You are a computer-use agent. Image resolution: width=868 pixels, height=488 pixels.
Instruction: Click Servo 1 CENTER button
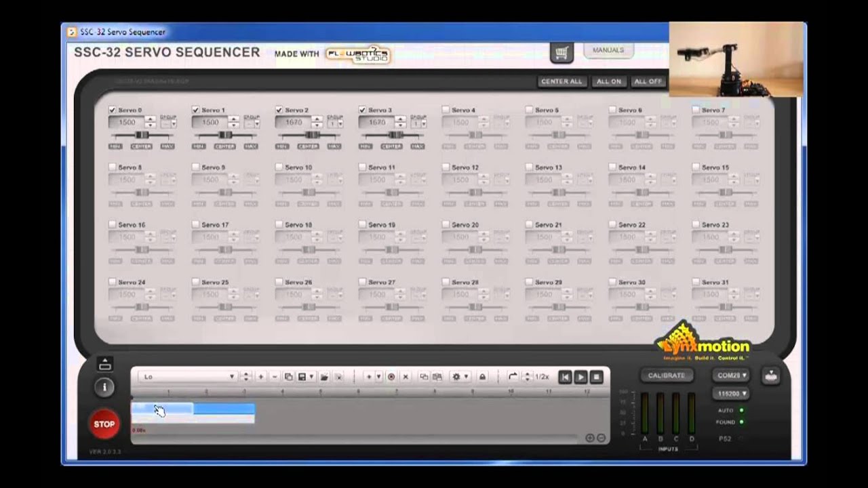coord(224,146)
